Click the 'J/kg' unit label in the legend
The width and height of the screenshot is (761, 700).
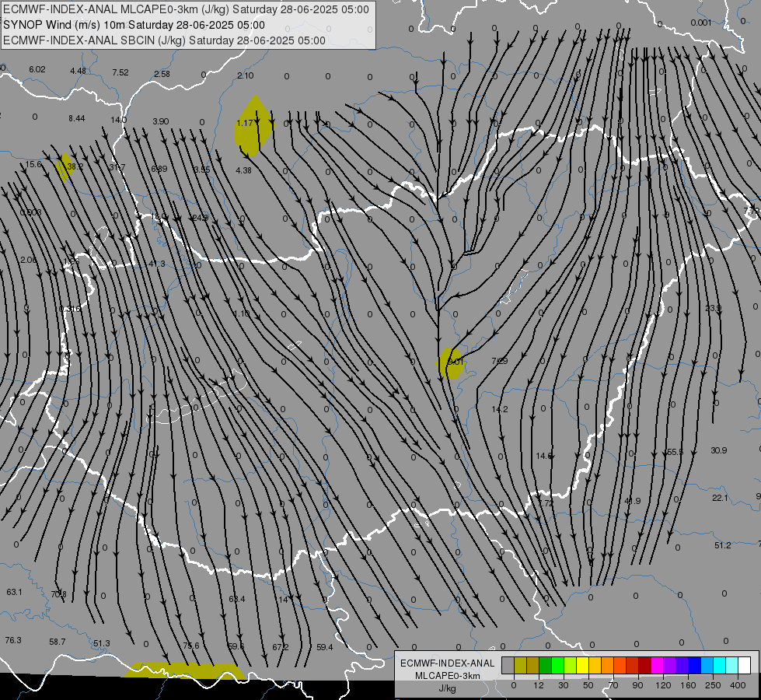(448, 688)
